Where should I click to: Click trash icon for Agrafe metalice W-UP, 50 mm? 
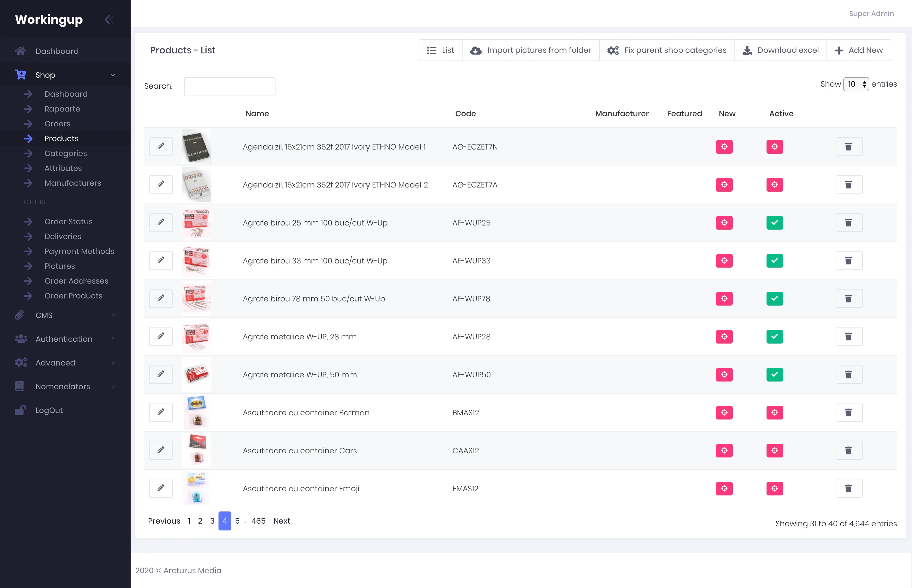tap(849, 375)
